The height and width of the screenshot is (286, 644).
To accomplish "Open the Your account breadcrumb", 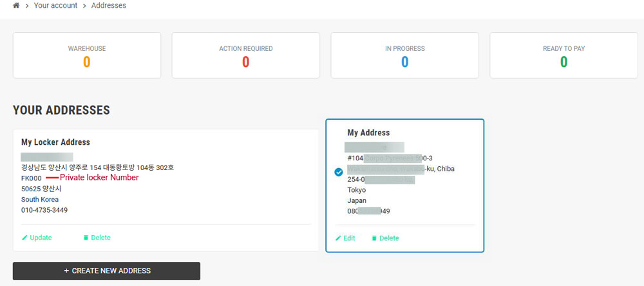I will click(x=55, y=6).
